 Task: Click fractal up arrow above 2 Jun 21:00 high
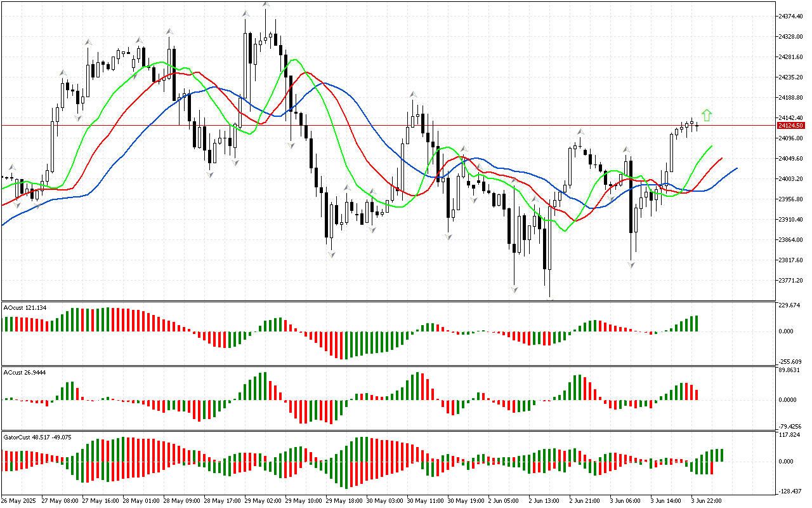(x=580, y=131)
